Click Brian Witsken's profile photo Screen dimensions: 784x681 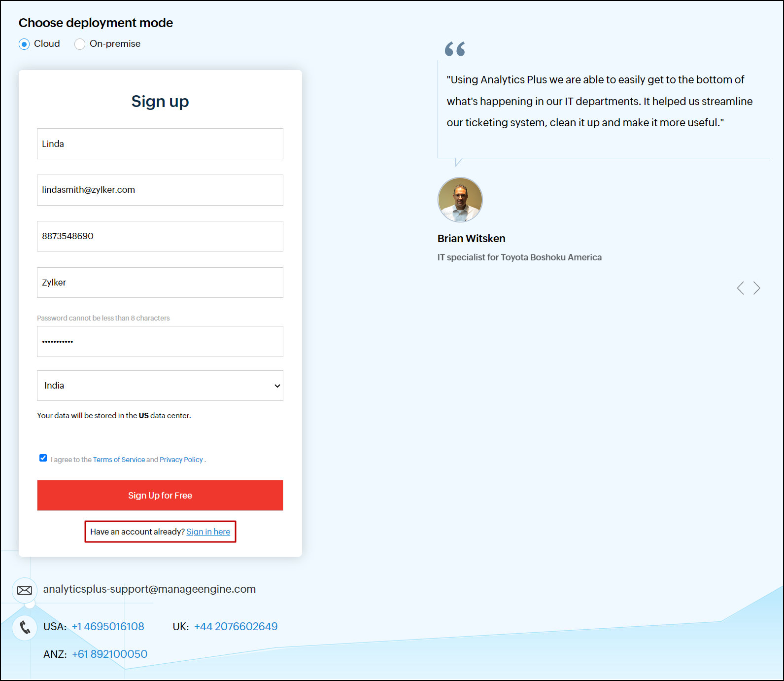tap(460, 200)
